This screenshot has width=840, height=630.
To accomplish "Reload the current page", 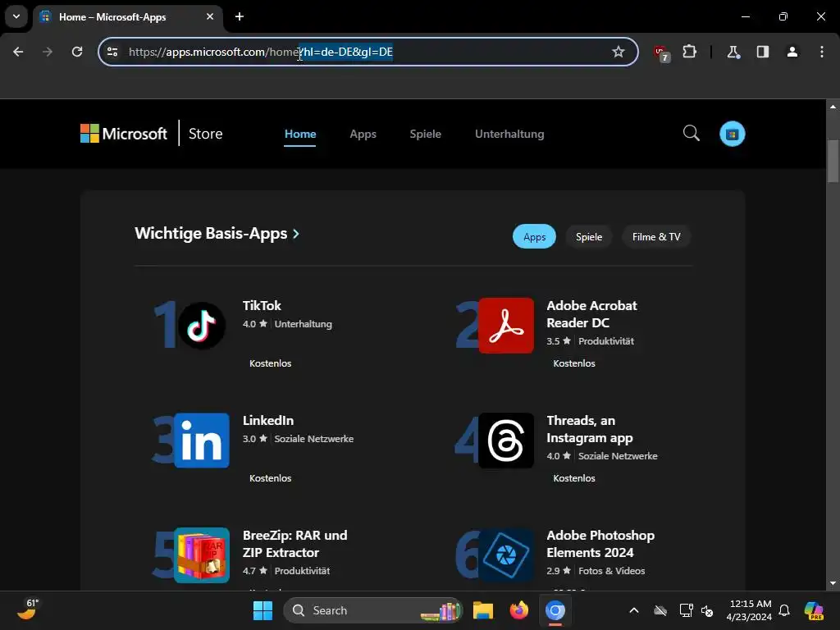I will 77,52.
